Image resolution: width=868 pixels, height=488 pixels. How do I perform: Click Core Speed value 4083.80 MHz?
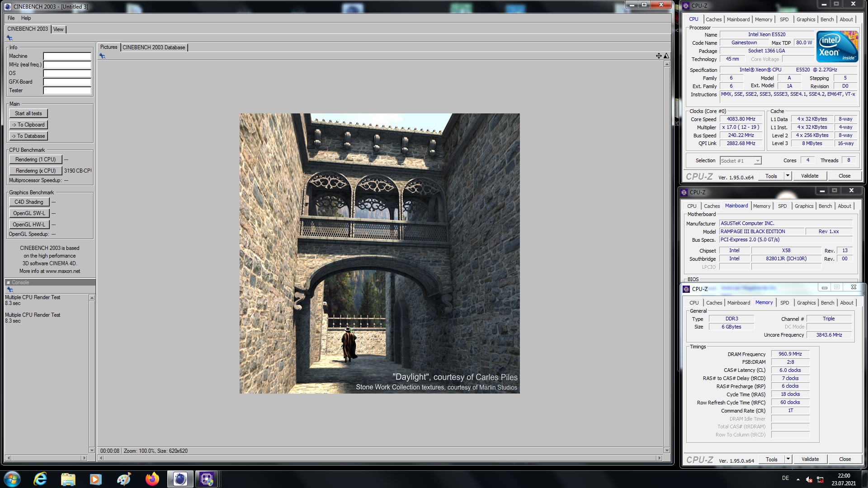(x=741, y=119)
